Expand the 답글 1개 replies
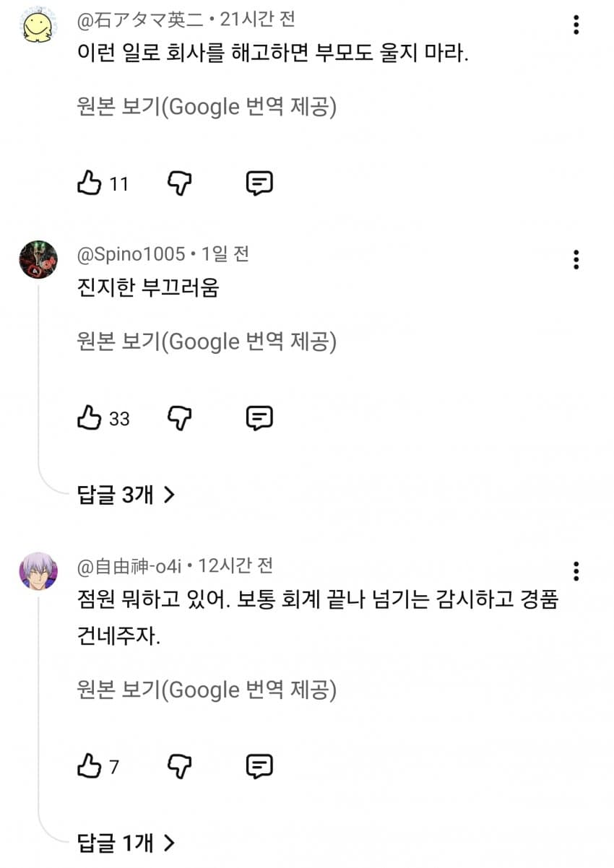This screenshot has height=868, width=614. 126,842
